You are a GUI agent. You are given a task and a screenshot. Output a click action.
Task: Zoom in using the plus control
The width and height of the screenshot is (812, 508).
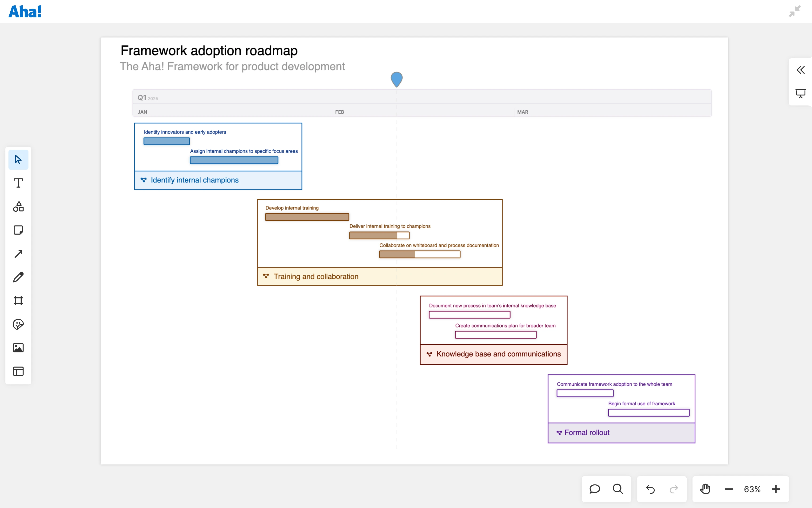pos(776,489)
